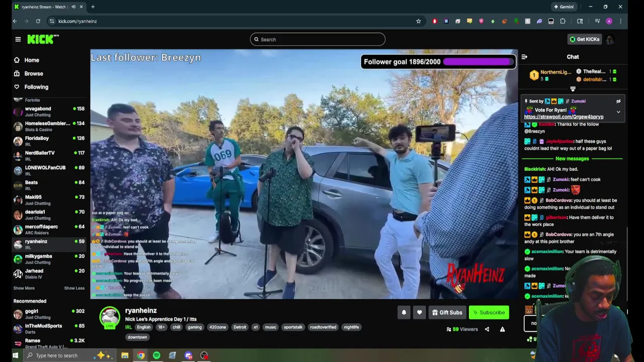Share the stream via share icon
Image resolution: width=644 pixels, height=362 pixels.
(x=487, y=329)
